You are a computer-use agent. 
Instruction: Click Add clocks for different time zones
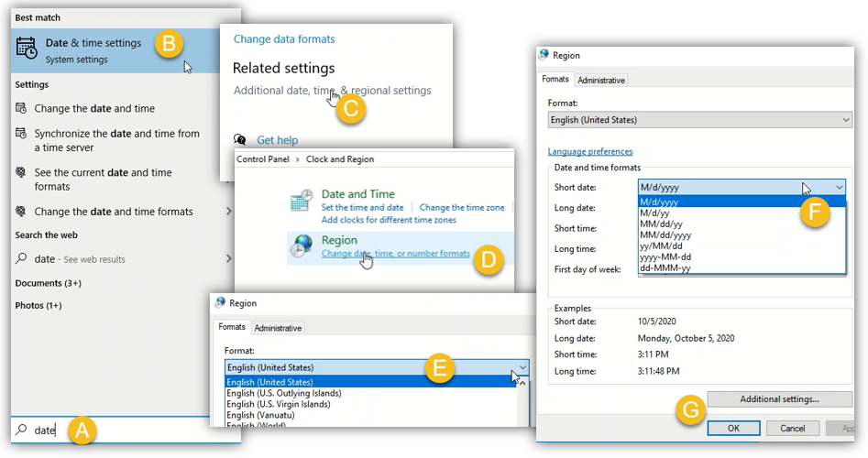[x=389, y=220]
